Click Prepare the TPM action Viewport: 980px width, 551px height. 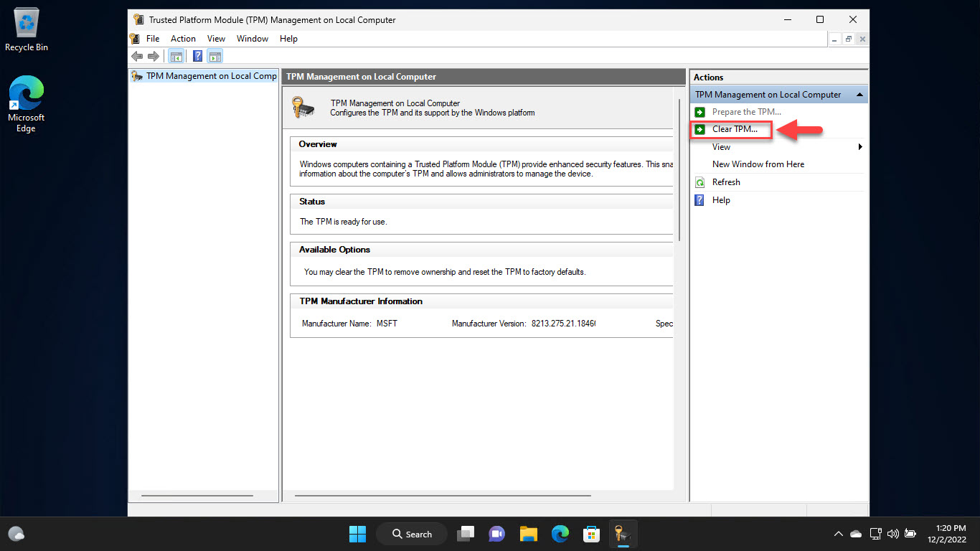click(746, 112)
